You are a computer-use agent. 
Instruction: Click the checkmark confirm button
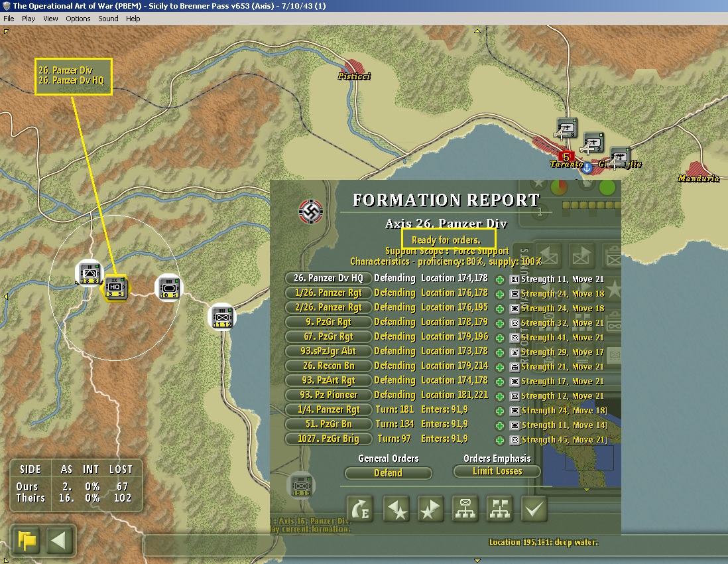(534, 509)
